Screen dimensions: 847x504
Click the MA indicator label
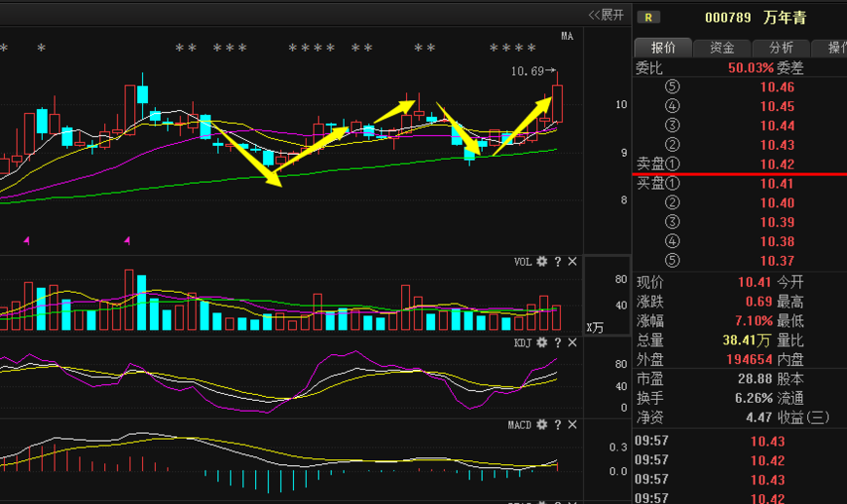pyautogui.click(x=567, y=36)
